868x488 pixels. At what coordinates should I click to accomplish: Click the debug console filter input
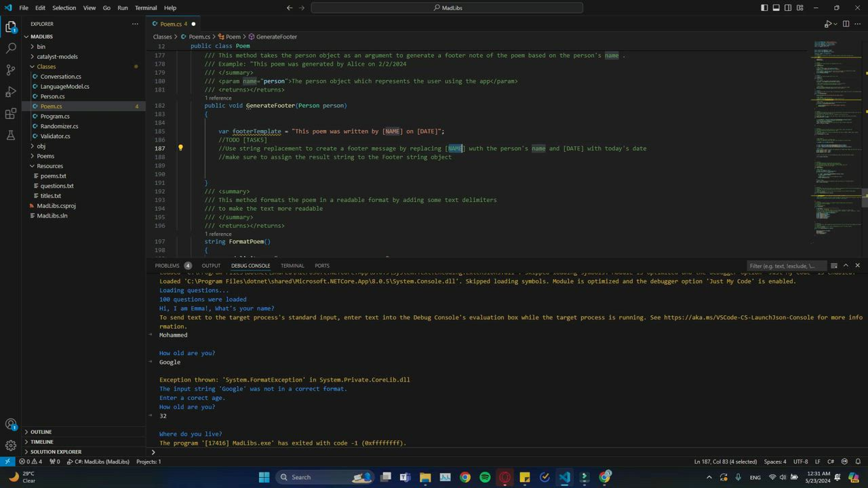(787, 266)
